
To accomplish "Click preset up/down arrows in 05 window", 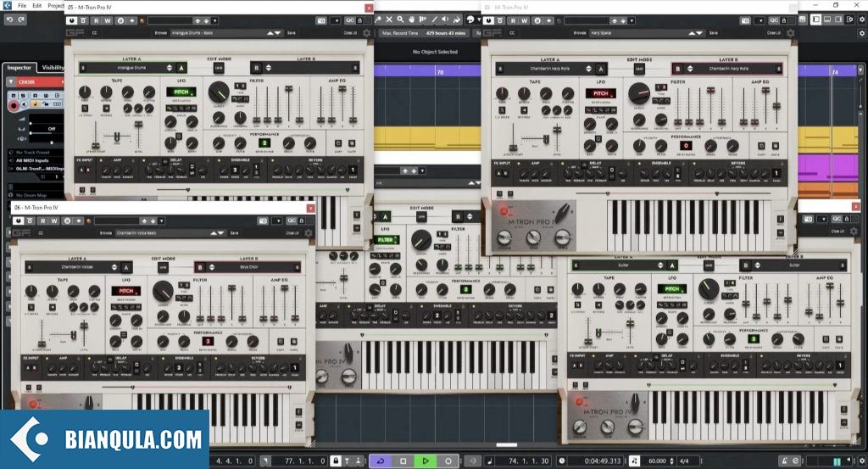I will (x=274, y=33).
